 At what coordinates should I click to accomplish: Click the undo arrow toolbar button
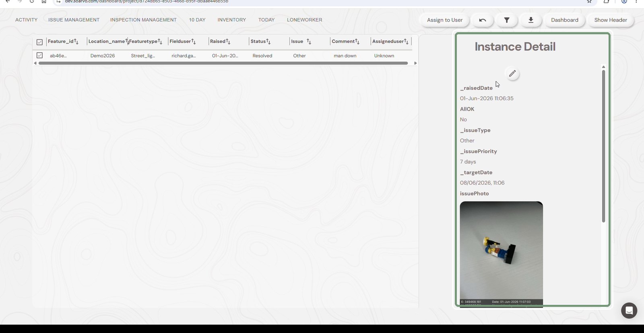pos(483,20)
